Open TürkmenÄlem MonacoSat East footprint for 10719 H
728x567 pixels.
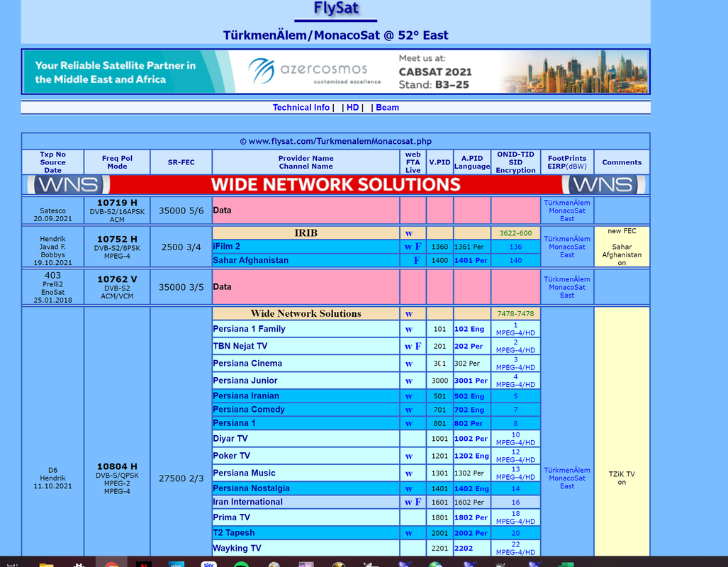pos(567,210)
